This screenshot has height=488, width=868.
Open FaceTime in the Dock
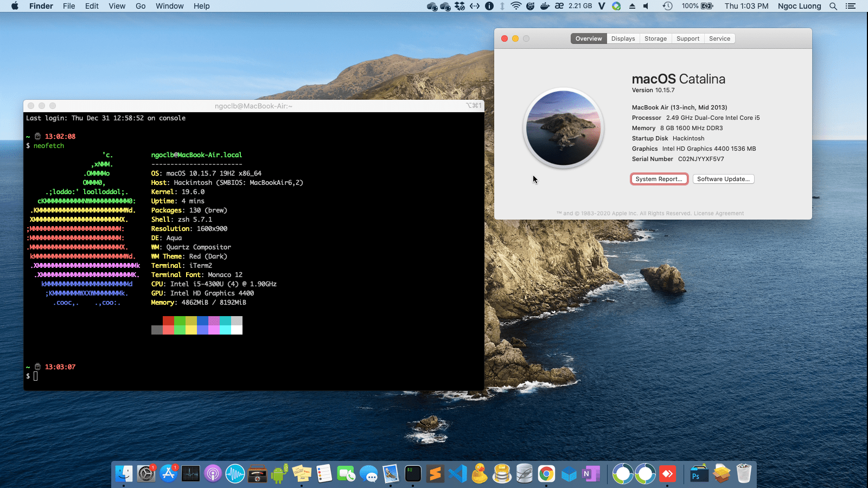tap(346, 474)
